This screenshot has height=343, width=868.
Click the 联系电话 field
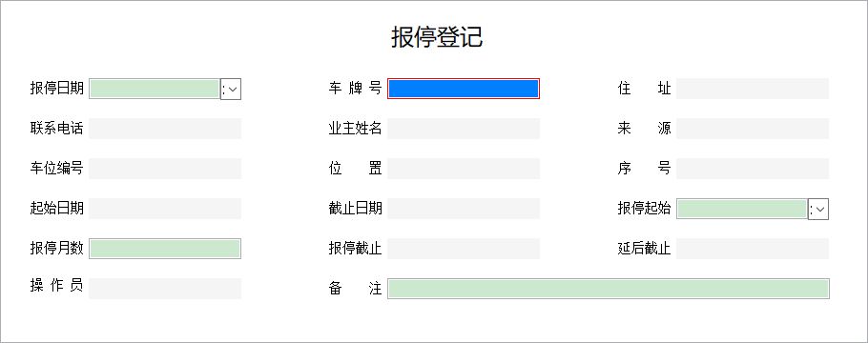[x=165, y=129]
